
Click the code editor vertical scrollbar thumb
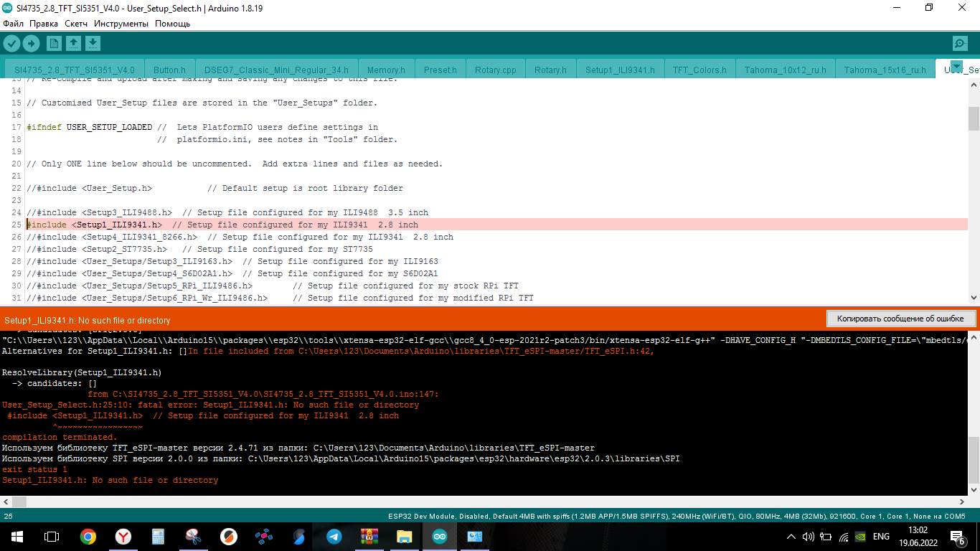[974, 118]
